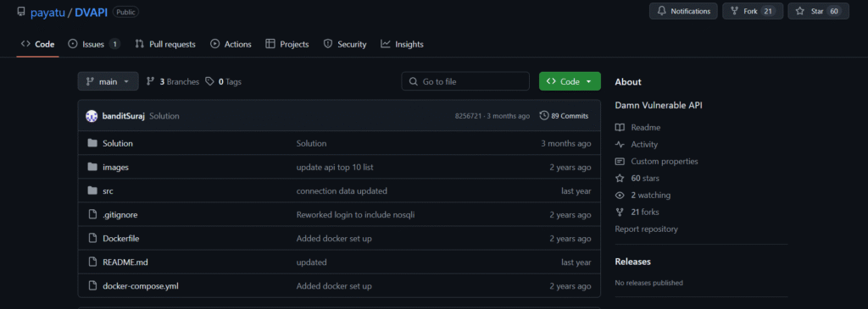This screenshot has height=309, width=868.
Task: Click the bell icon in Notifications
Action: pos(661,11)
